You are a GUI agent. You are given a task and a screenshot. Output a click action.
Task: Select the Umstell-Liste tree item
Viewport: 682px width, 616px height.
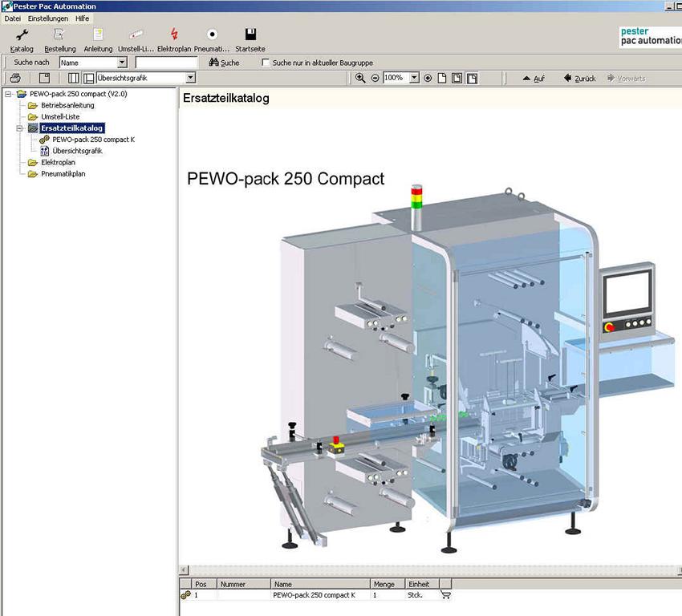click(x=60, y=116)
